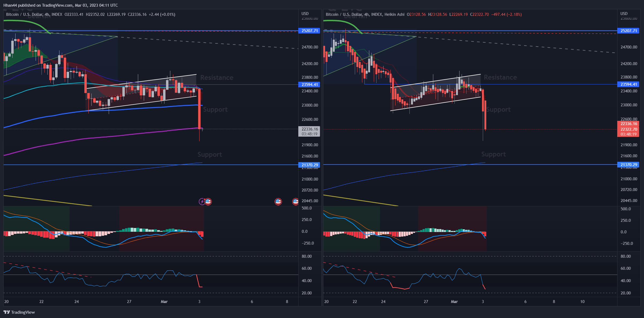Click the 'Mar' date on right time axis
644x318 pixels.
point(454,301)
